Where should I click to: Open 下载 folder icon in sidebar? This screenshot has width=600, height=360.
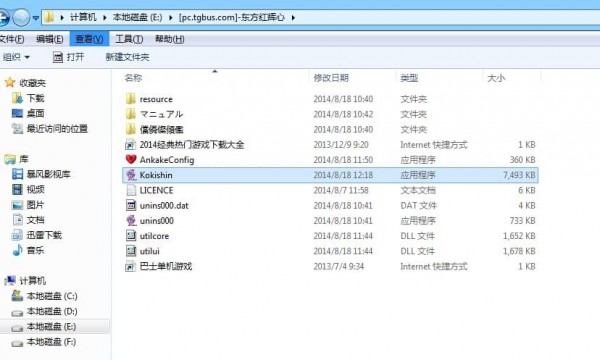point(17,98)
